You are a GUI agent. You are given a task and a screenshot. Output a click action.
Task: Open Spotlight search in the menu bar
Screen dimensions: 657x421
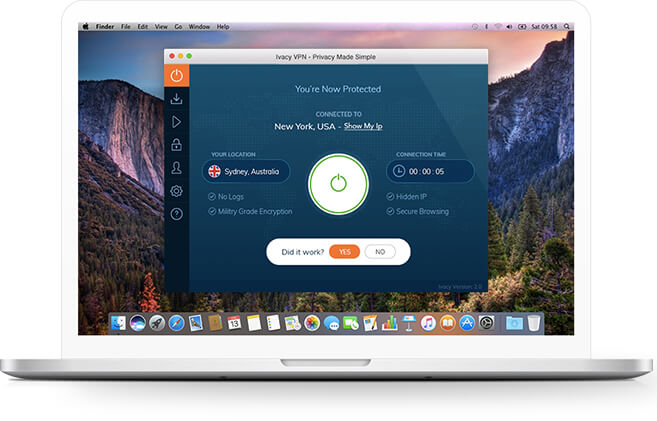[566, 26]
